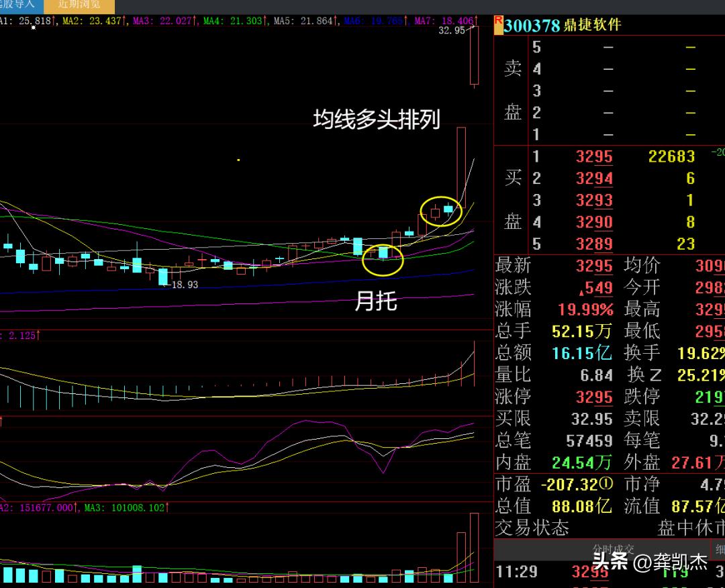Click the MA3: 22.027 indicator label
Screen dimensions: 725x588
coord(164,21)
